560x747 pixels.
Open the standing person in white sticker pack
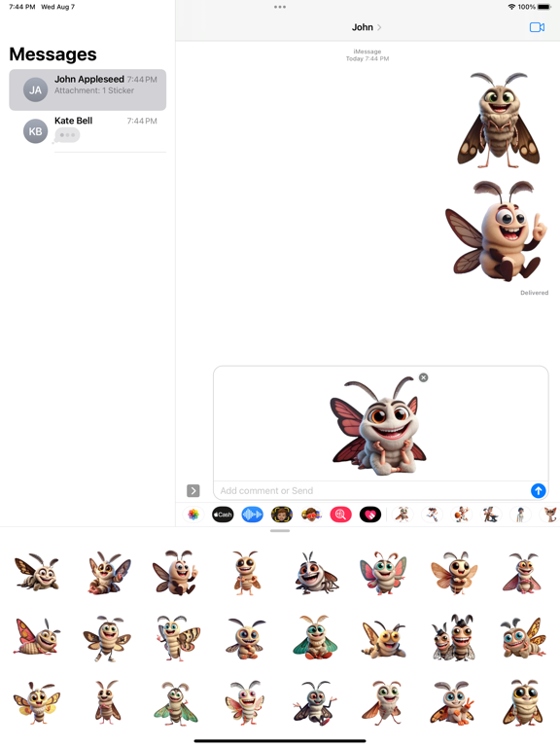520,515
